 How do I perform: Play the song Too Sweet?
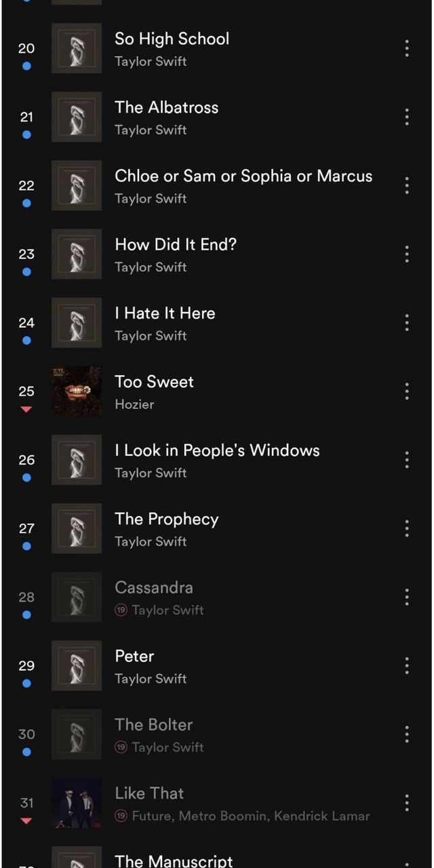pyautogui.click(x=155, y=382)
